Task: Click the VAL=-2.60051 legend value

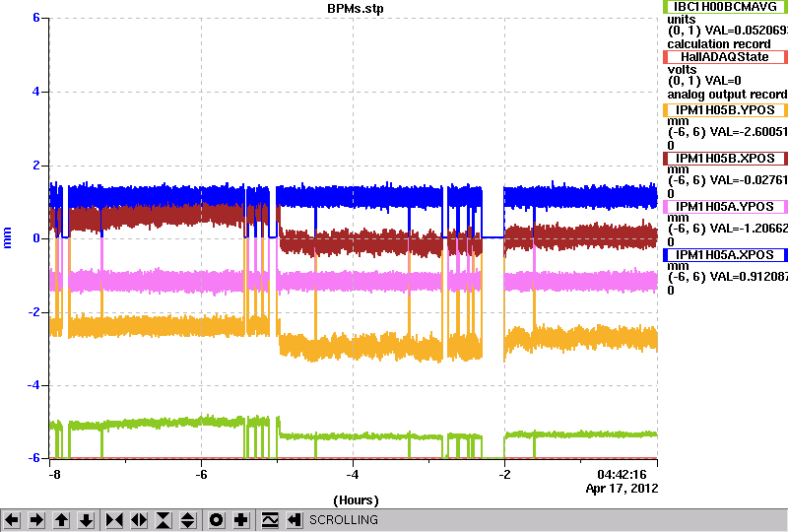Action: pyautogui.click(x=747, y=132)
